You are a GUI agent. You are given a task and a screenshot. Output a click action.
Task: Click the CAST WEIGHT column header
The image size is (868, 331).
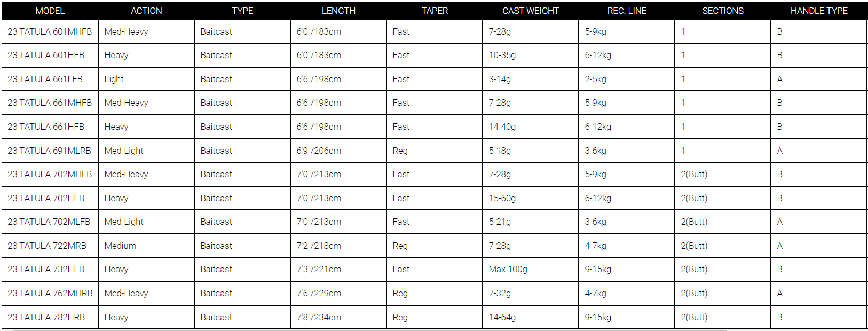point(531,11)
